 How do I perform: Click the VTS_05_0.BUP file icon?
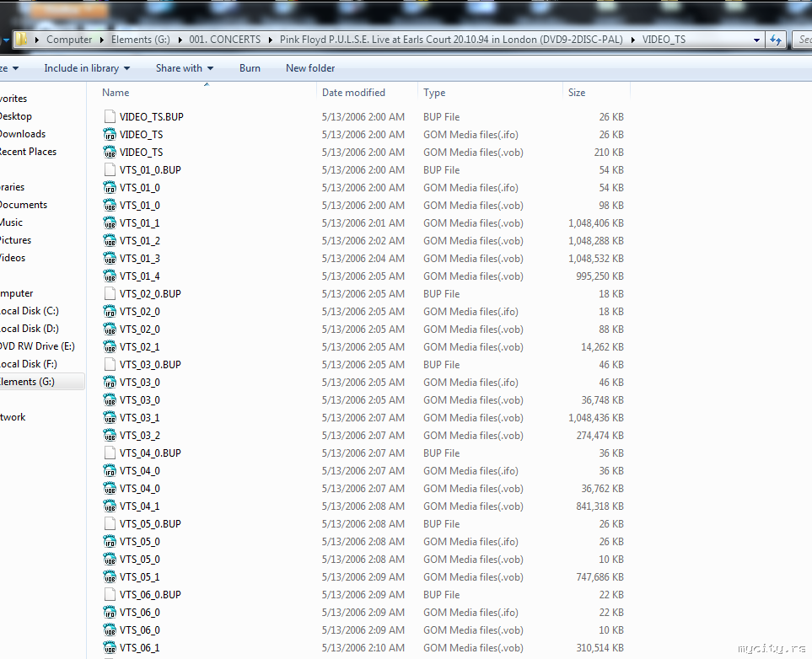point(110,523)
